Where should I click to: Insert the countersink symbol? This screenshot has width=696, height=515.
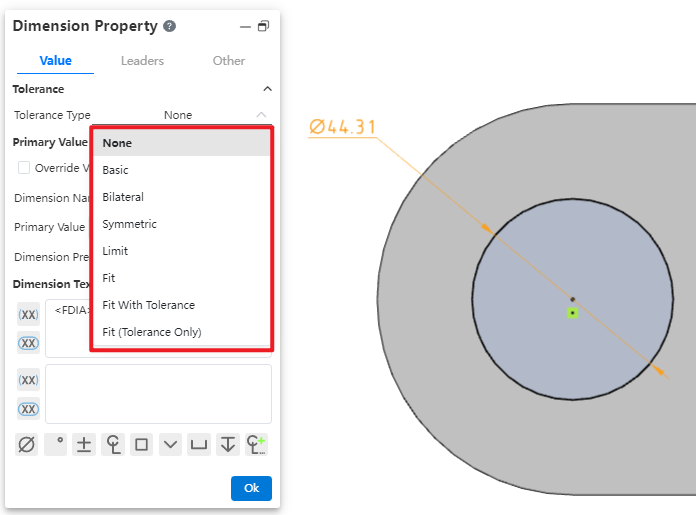click(171, 445)
